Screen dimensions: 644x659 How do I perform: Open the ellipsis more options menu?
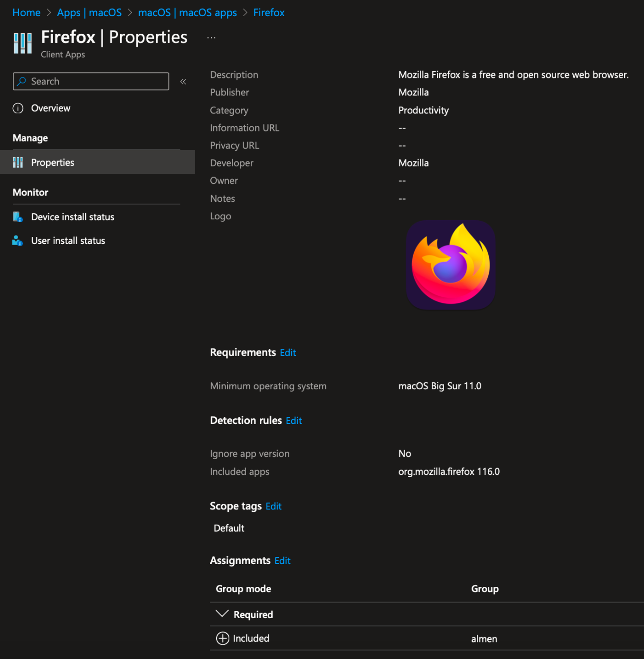click(x=211, y=38)
